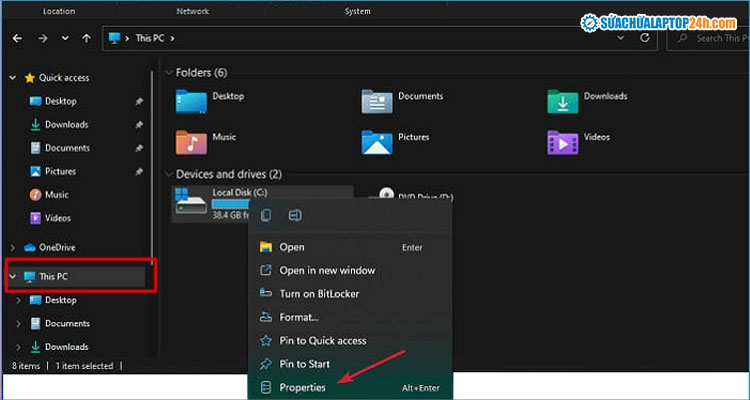Collapse the Quick access section

click(12, 78)
